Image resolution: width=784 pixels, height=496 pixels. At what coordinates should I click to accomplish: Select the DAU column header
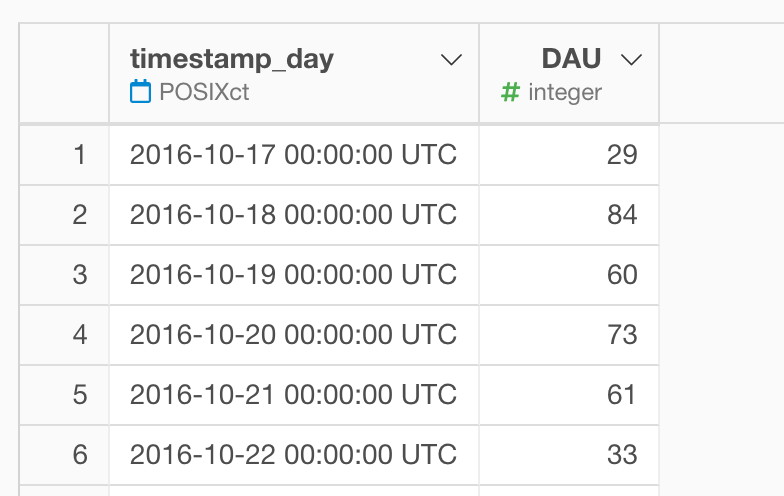click(x=569, y=72)
